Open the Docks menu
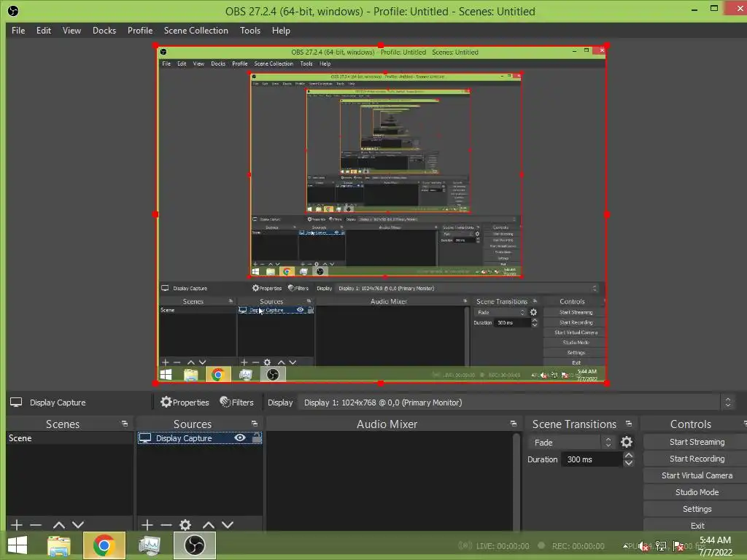 tap(104, 31)
